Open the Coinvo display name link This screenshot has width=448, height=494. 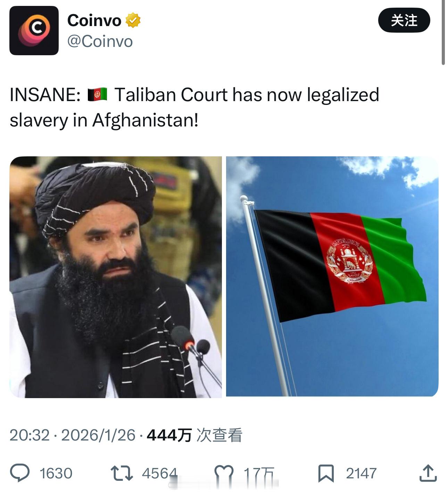[x=94, y=20]
